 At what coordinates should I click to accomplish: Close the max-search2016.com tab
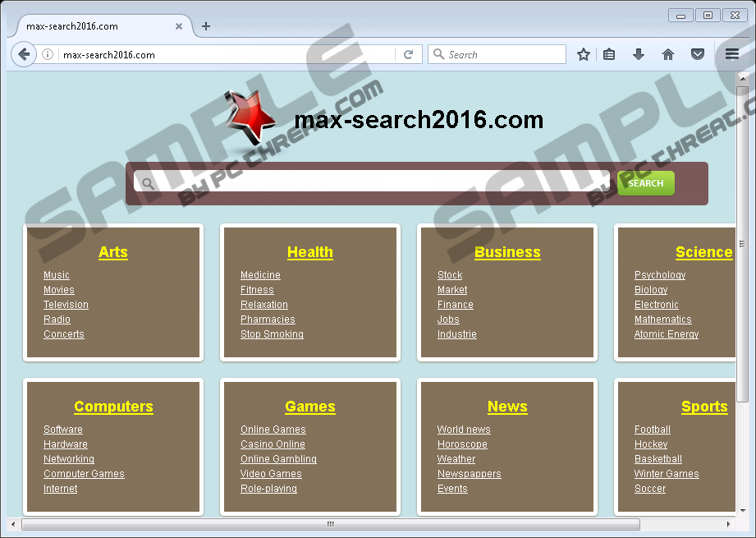[179, 26]
